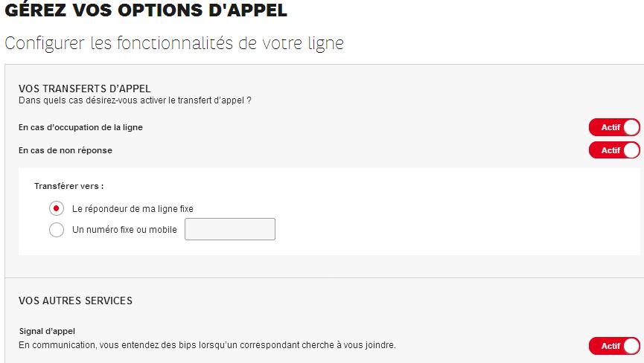Click 'Configurer les fonctionnalités de votre ligne' subtitle

pyautogui.click(x=174, y=43)
